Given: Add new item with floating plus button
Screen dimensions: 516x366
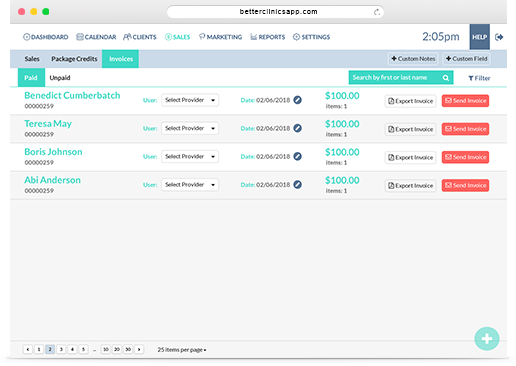Looking at the screenshot, I should click(487, 339).
